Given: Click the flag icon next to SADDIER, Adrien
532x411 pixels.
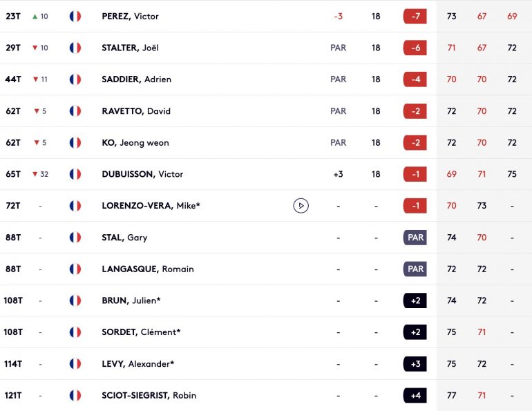Looking at the screenshot, I should click(x=75, y=79).
